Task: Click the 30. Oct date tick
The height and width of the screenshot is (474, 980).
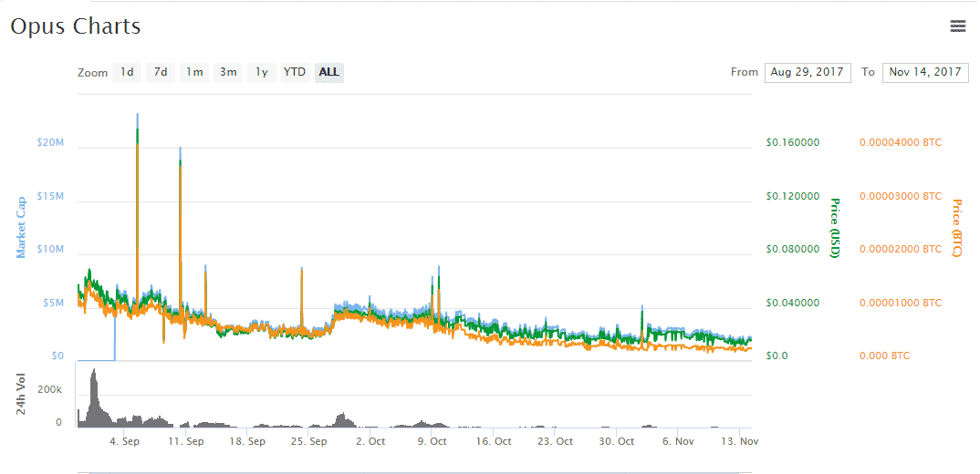Action: [x=616, y=441]
